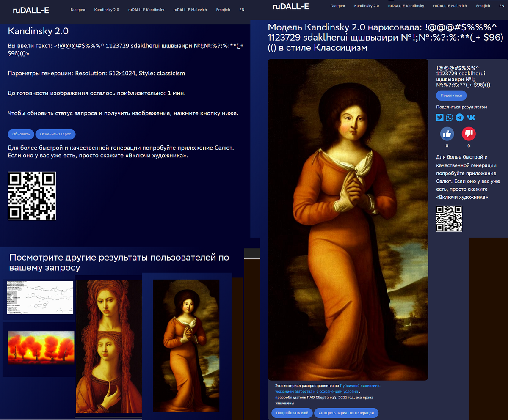Open Галерея in the right page menu
Image resolution: width=508 pixels, height=420 pixels.
337,6
